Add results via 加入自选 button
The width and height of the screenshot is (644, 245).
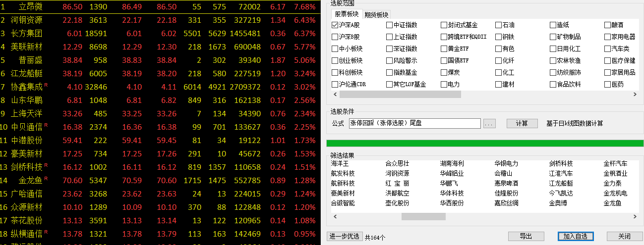coord(575,236)
